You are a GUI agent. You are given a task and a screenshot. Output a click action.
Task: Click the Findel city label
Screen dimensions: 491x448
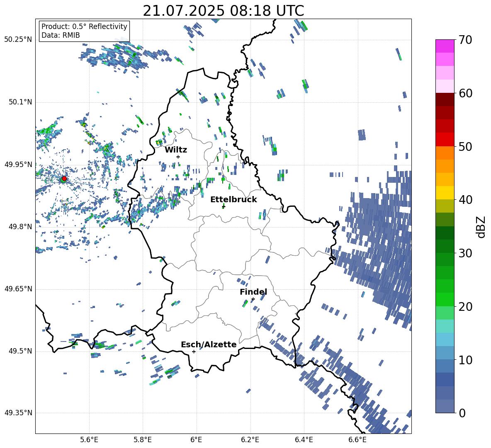pos(253,292)
